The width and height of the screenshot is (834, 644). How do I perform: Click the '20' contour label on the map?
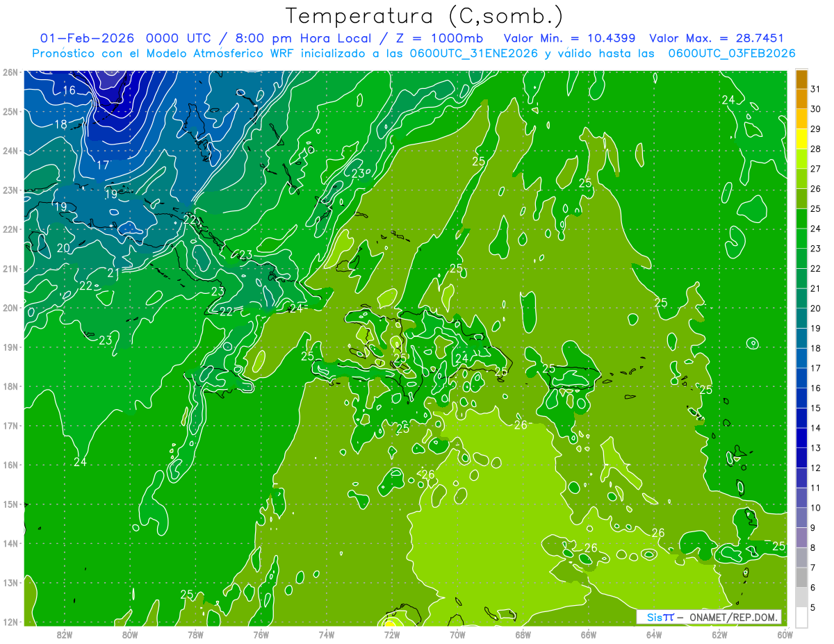(63, 248)
